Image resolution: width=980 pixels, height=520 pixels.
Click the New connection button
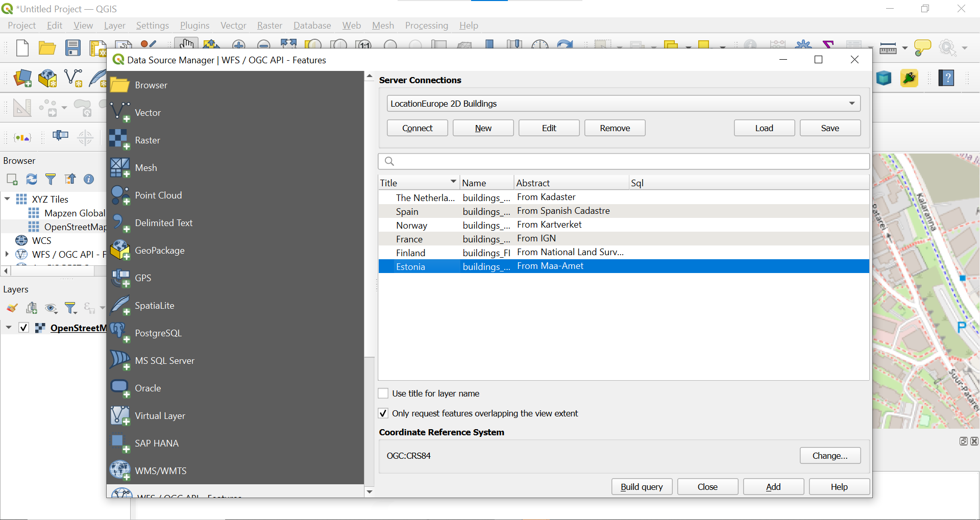pyautogui.click(x=483, y=128)
